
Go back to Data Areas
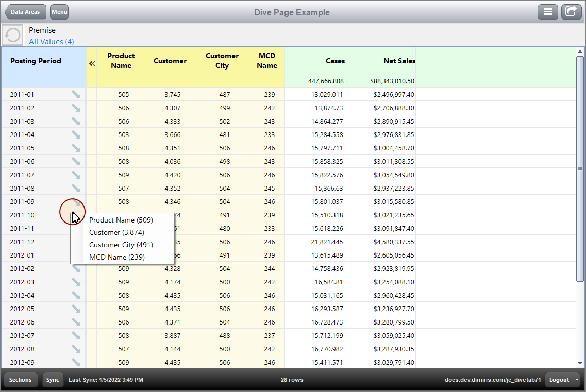tap(25, 12)
